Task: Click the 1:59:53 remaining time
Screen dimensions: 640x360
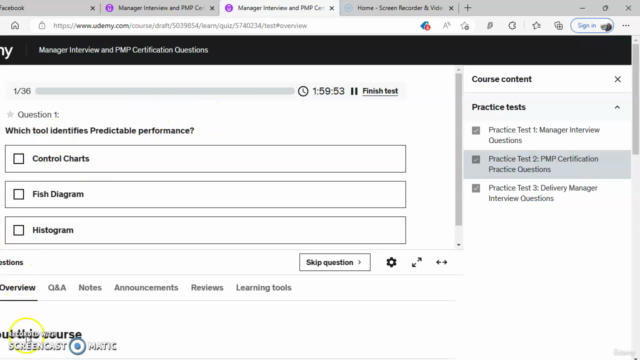Action: (328, 91)
